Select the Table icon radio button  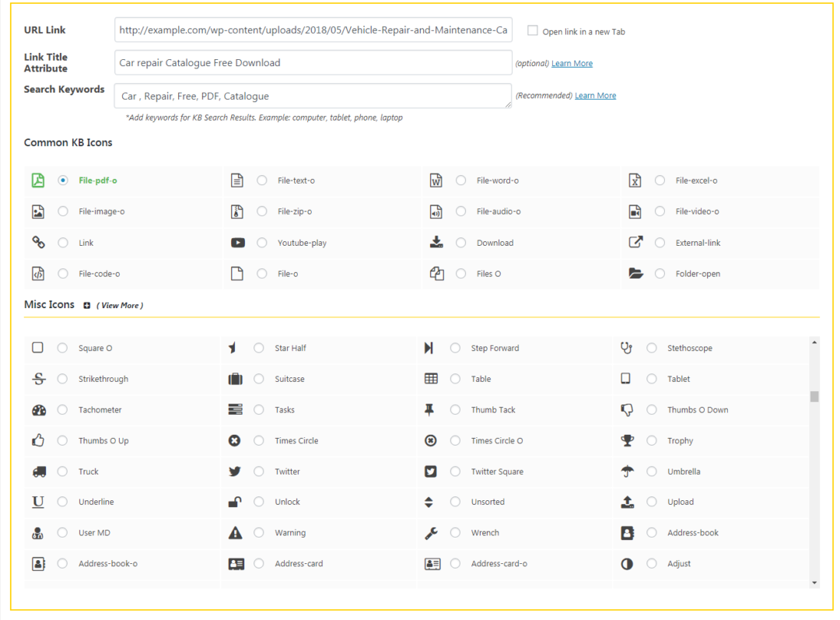pyautogui.click(x=455, y=379)
